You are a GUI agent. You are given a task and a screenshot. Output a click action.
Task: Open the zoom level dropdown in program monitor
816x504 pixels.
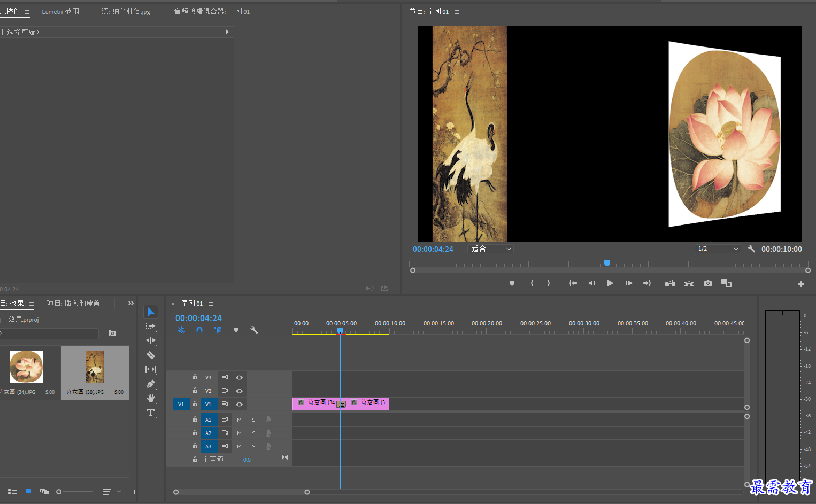point(491,249)
